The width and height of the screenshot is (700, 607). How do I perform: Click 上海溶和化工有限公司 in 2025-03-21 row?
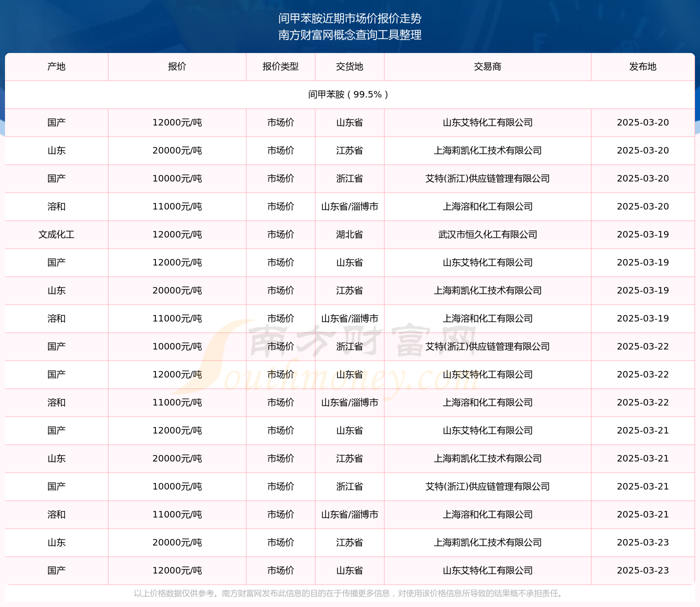click(x=487, y=514)
